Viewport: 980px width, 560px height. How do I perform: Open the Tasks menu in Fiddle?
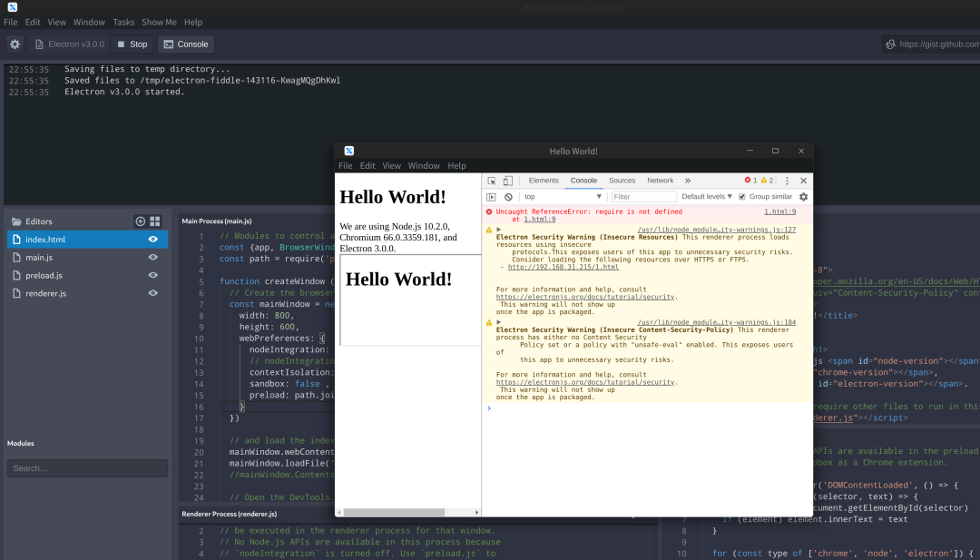click(x=123, y=22)
